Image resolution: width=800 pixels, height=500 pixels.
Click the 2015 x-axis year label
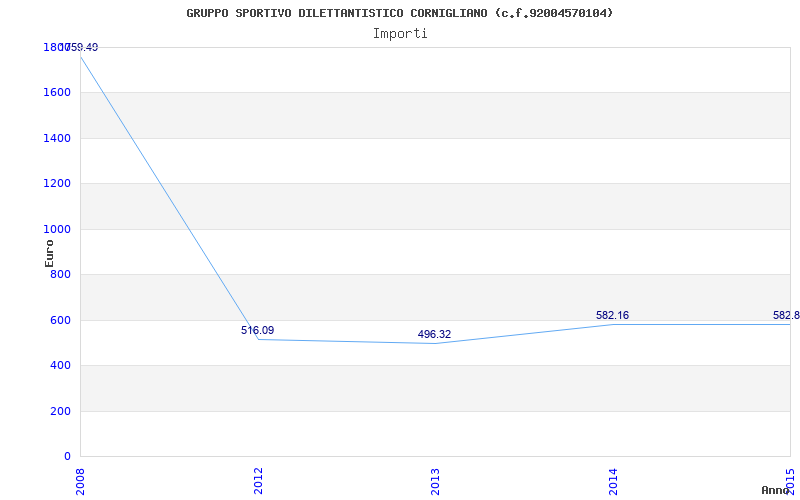[x=790, y=481]
